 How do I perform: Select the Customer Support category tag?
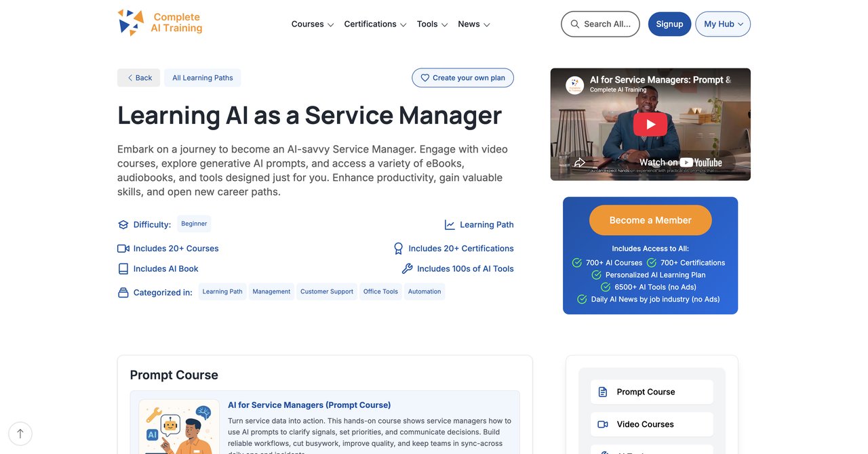click(327, 291)
